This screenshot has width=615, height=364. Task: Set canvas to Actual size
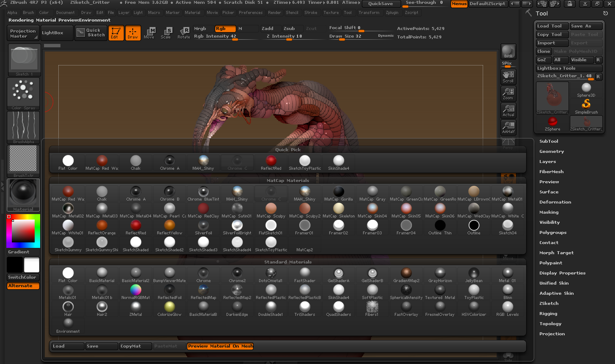(508, 111)
